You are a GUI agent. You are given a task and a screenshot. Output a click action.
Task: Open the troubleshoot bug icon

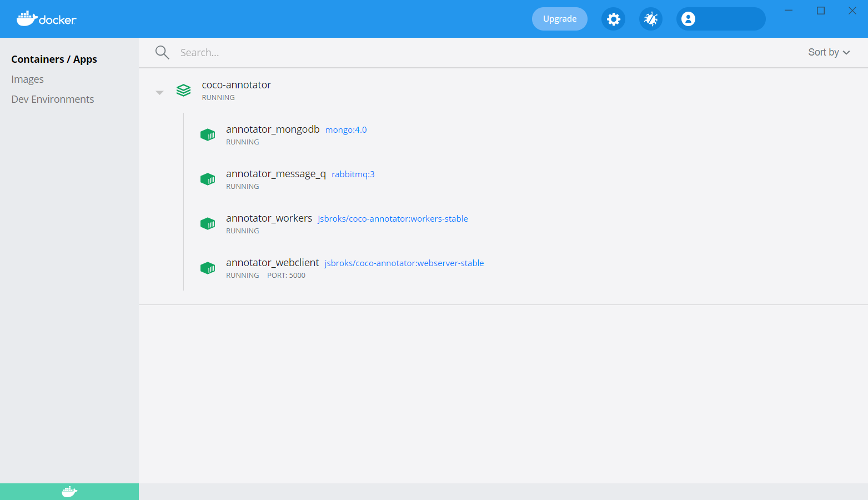[x=650, y=19]
